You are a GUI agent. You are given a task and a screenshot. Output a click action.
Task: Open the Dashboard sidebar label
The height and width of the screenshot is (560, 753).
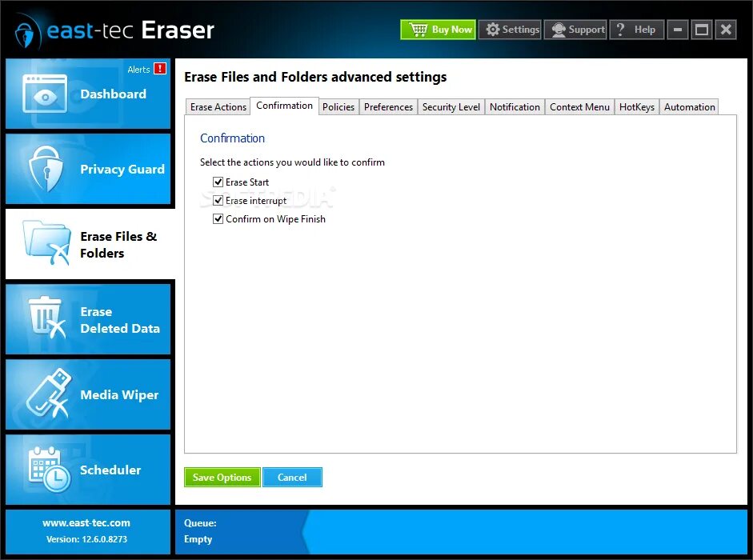(x=114, y=94)
